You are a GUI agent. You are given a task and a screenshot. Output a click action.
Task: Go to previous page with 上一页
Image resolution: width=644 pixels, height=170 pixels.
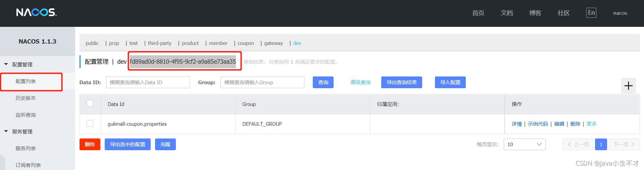pyautogui.click(x=578, y=144)
